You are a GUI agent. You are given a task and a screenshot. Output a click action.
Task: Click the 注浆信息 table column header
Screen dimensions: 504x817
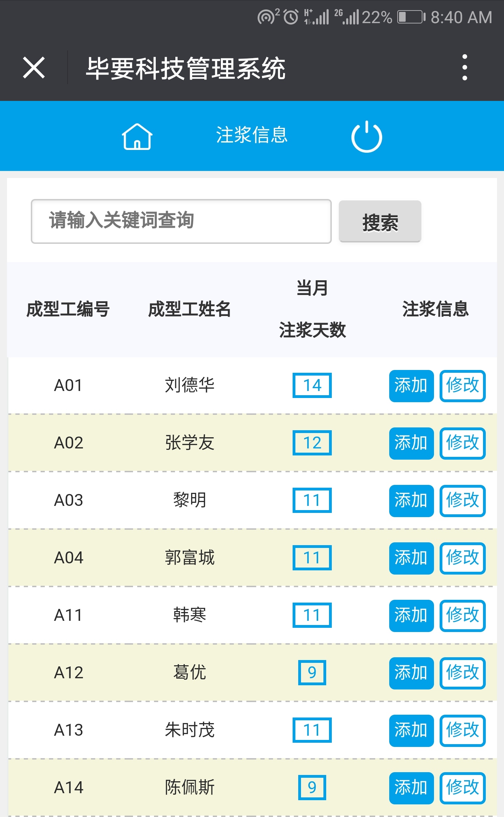435,309
